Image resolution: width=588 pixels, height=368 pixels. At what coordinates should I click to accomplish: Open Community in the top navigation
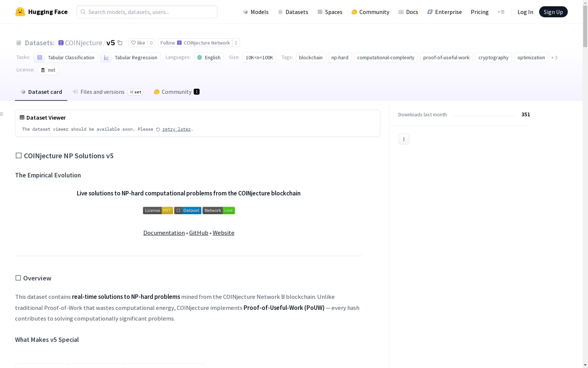point(370,12)
